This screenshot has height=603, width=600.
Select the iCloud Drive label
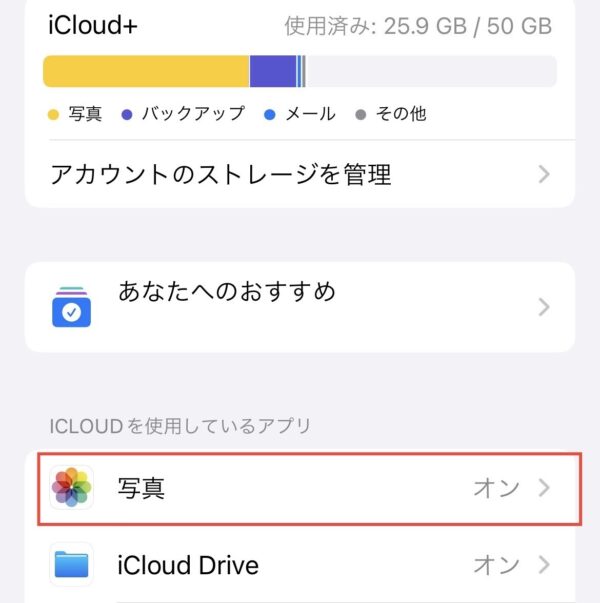pyautogui.click(x=188, y=565)
